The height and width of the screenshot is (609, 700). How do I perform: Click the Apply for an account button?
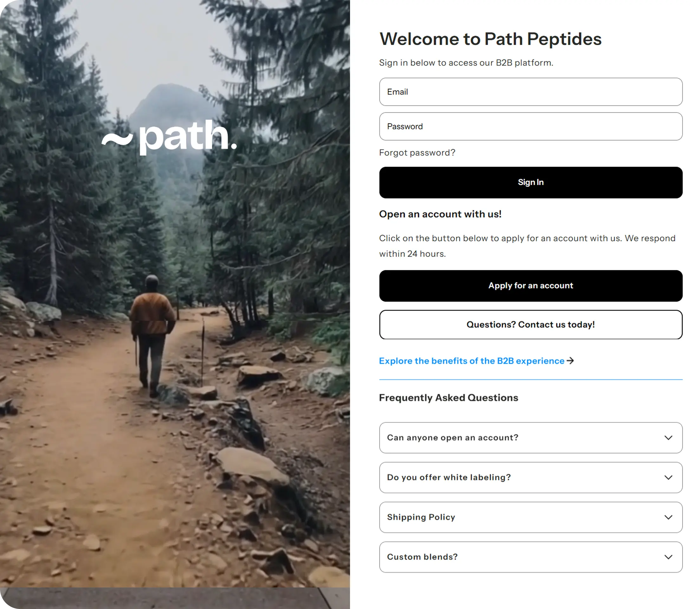(x=530, y=286)
